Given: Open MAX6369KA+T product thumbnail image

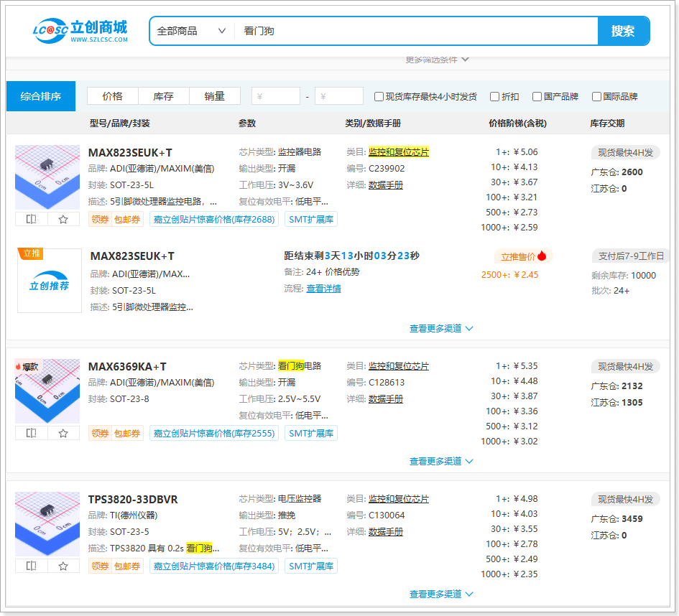Looking at the screenshot, I should pyautogui.click(x=47, y=391).
